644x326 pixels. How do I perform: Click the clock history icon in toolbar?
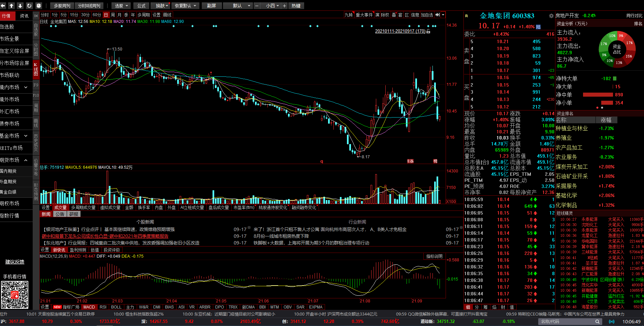pyautogui.click(x=38, y=6)
